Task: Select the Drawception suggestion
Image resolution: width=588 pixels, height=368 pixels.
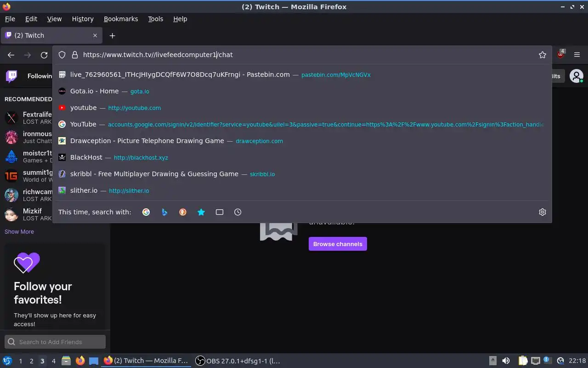Action: [x=302, y=141]
